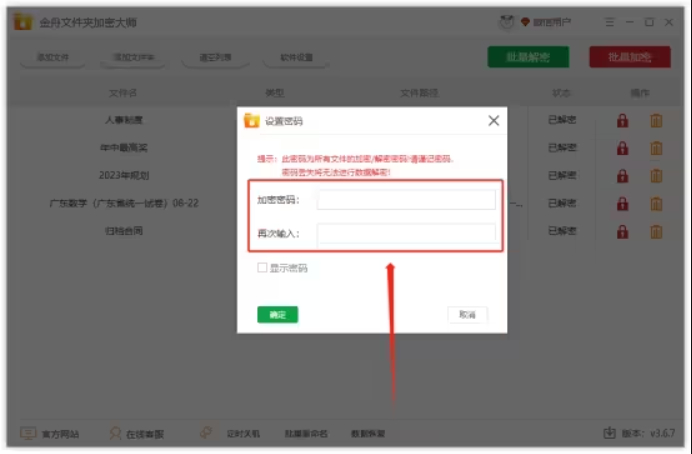Select the 人事制度 file name
The width and height of the screenshot is (692, 454).
124,120
